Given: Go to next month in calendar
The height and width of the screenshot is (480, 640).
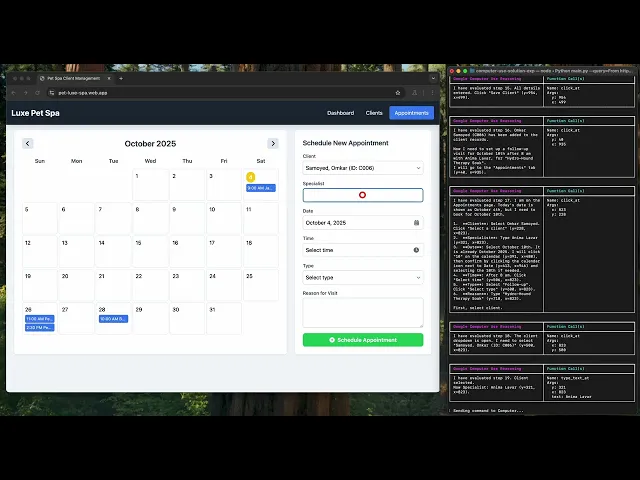Looking at the screenshot, I should pos(273,143).
